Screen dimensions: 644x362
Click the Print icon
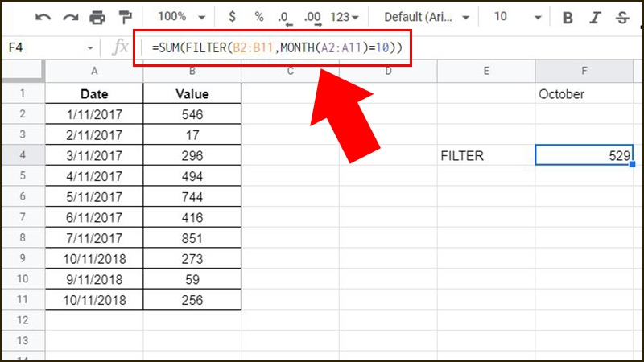click(x=97, y=17)
